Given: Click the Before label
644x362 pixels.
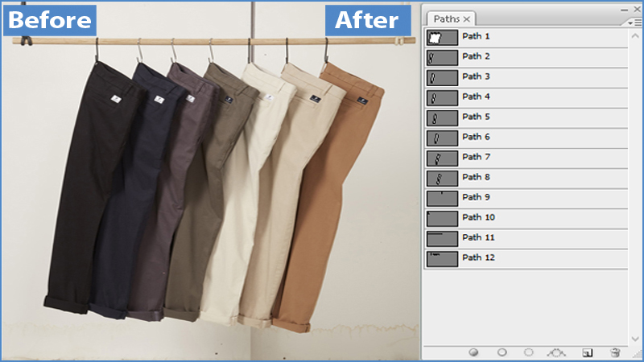Looking at the screenshot, I should (x=50, y=19).
